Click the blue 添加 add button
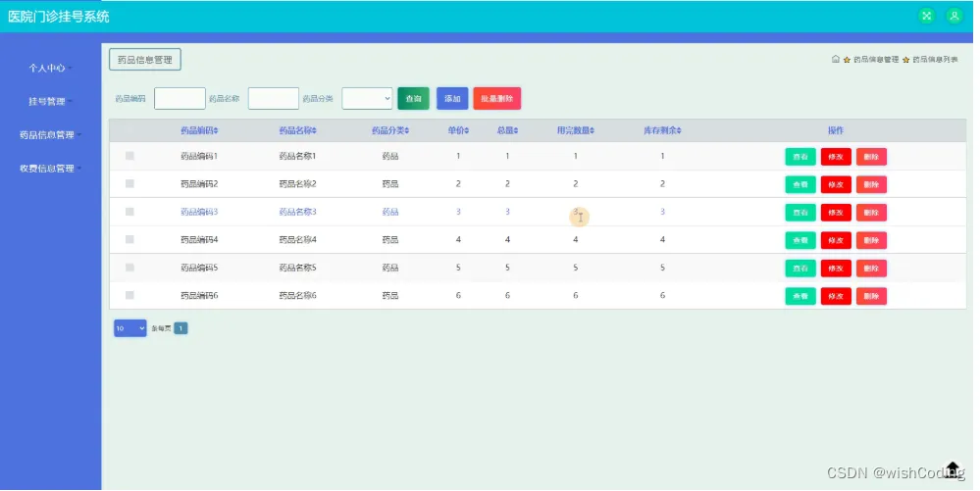This screenshot has height=491, width=980. pos(452,98)
